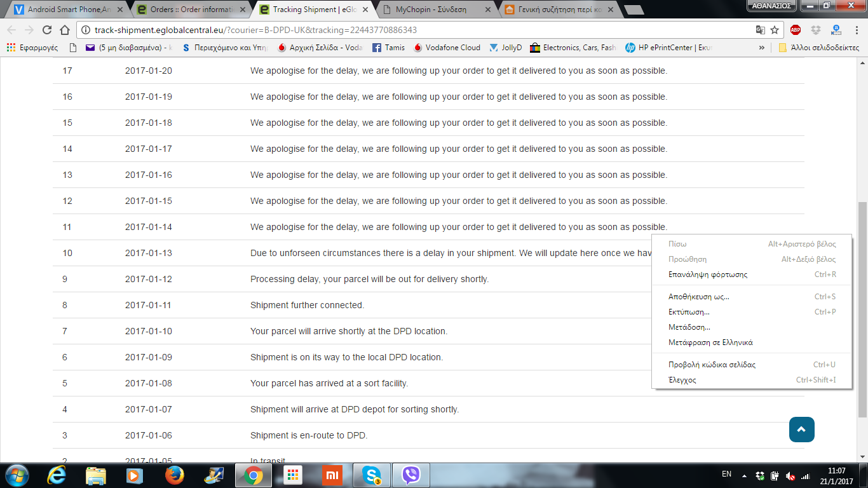Viewport: 868px width, 488px height.
Task: Open the HP ePrintCenter bookmark
Action: click(669, 48)
